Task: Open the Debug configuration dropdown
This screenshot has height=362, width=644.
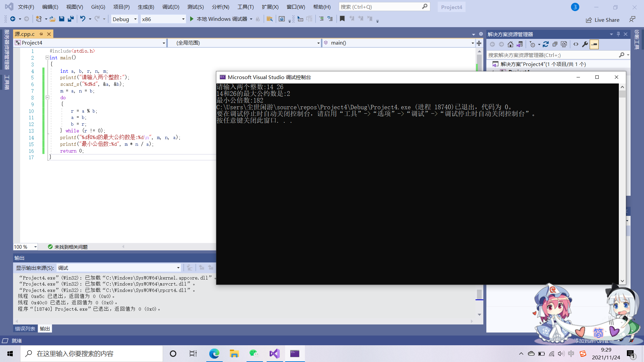Action: (x=135, y=19)
